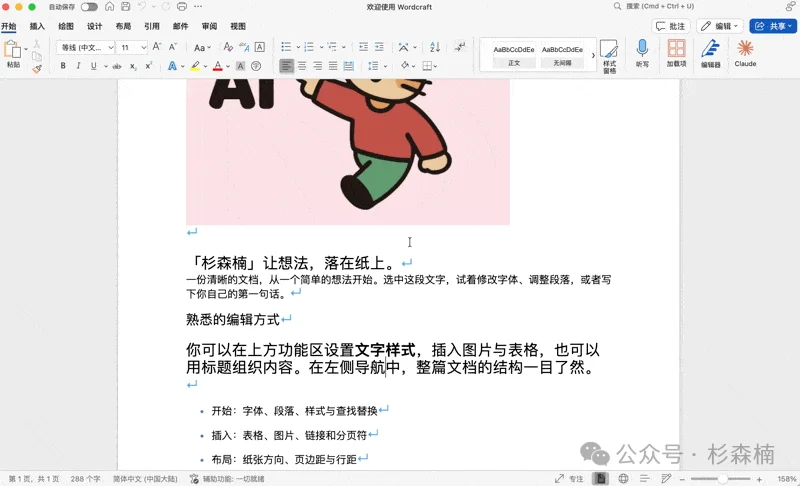
Task: Toggle Bold formatting
Action: coord(63,66)
